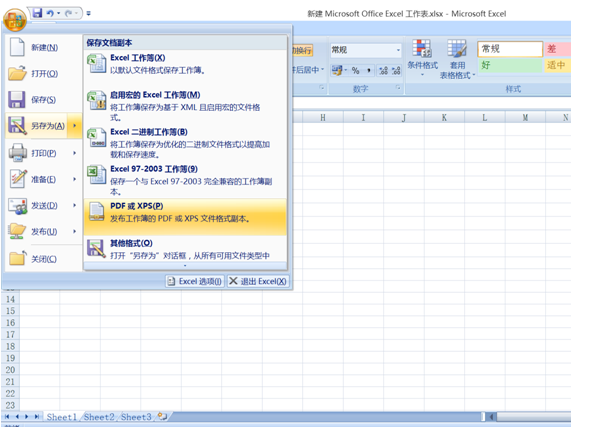Open the Excel 选项(I) button
Screen dimensions: 612x440
[x=195, y=281]
